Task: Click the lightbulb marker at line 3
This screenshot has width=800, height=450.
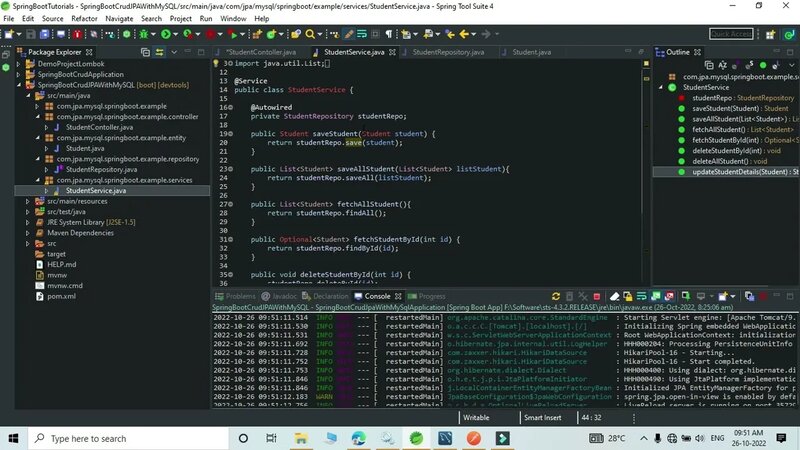Action: [x=216, y=64]
